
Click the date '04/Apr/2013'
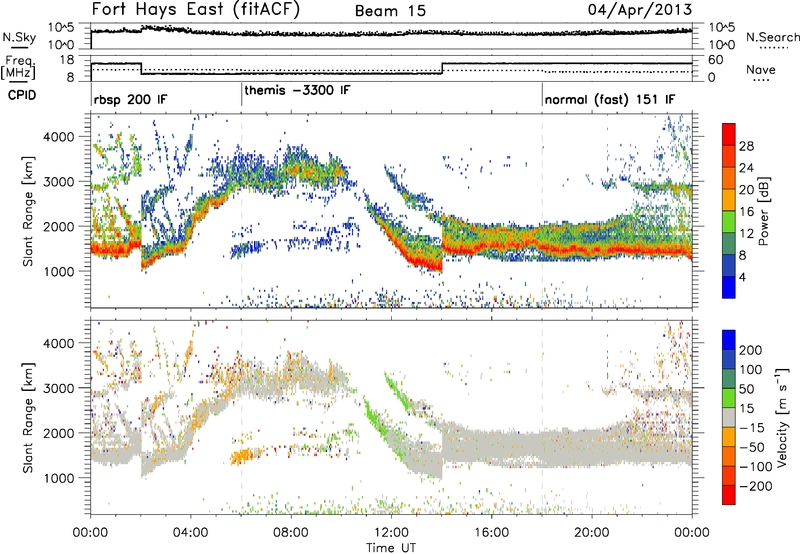point(640,9)
